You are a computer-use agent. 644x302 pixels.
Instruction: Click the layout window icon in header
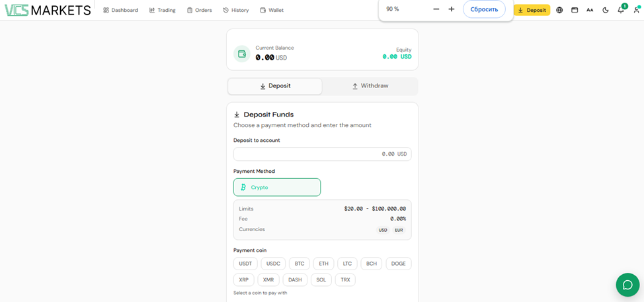[x=575, y=11]
